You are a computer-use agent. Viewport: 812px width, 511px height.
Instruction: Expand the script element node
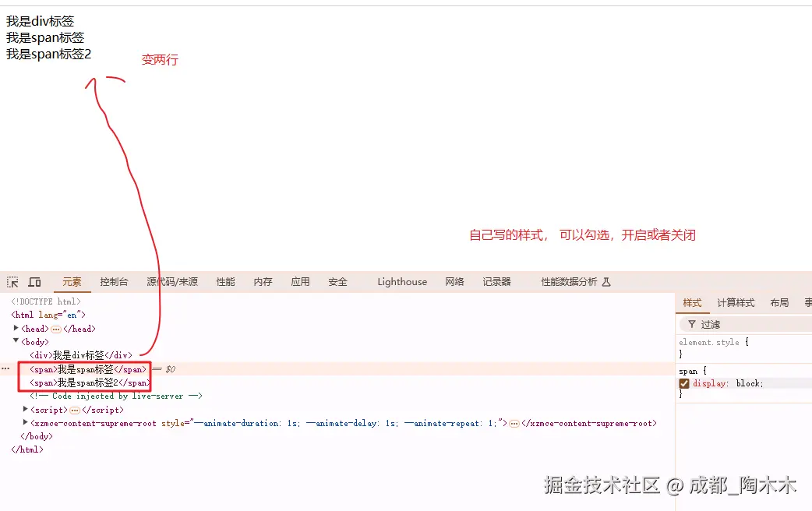coord(26,409)
